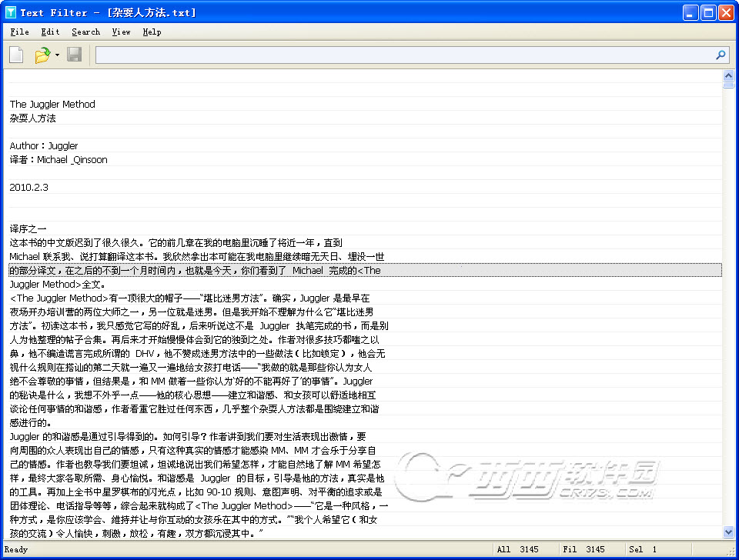Click the Text Filter title bar icon
Image resolution: width=739 pixels, height=560 pixels.
tap(10, 12)
